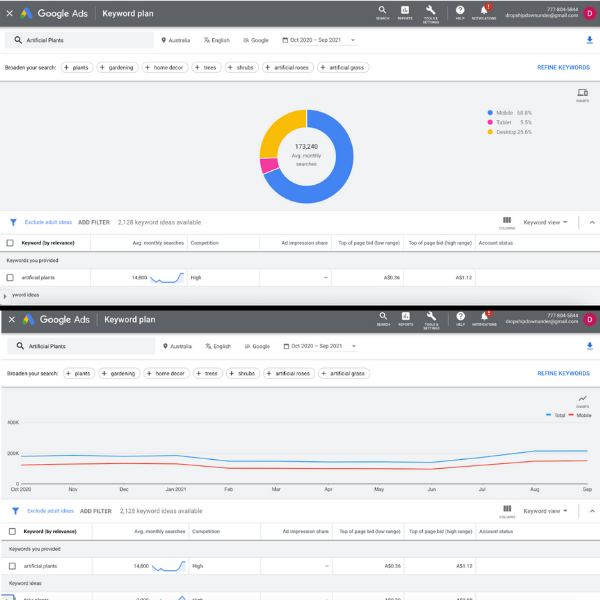The width and height of the screenshot is (600, 600).
Task: Add 'artificial grass' chip in bottom panel
Action: [x=344, y=373]
